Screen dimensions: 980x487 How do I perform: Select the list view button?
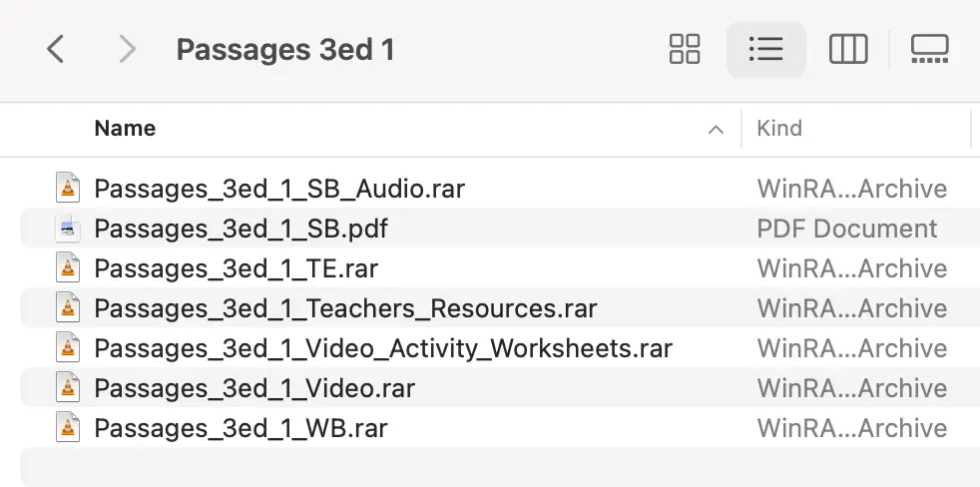click(765, 49)
